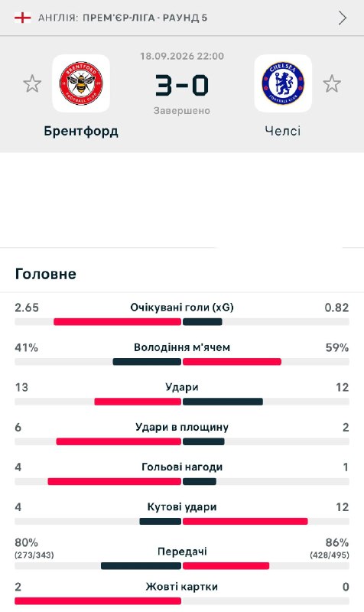
Task: Click the match date 18.09.2026 22:00
Action: (x=182, y=56)
